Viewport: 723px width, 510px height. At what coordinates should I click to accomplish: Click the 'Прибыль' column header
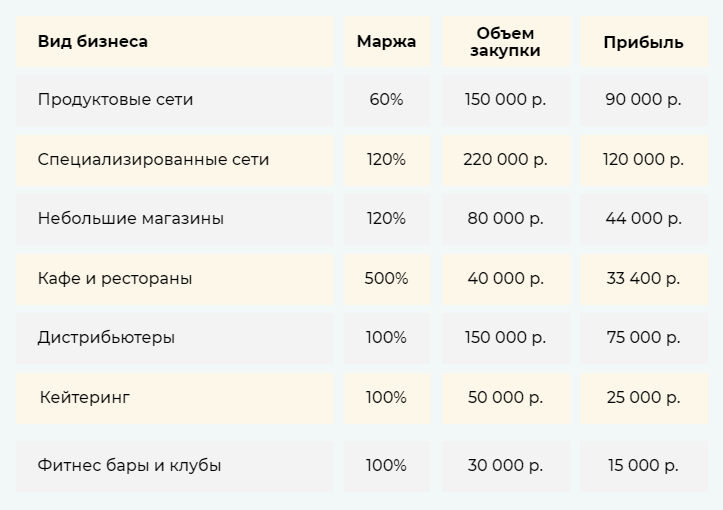pyautogui.click(x=643, y=42)
